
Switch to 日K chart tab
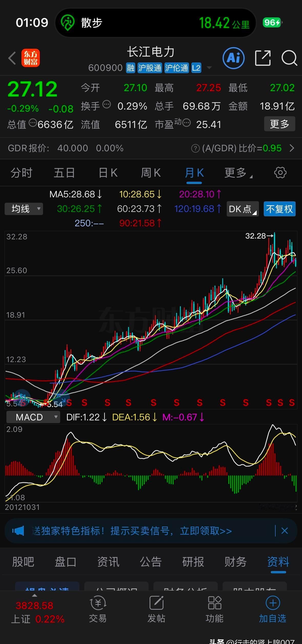(108, 173)
